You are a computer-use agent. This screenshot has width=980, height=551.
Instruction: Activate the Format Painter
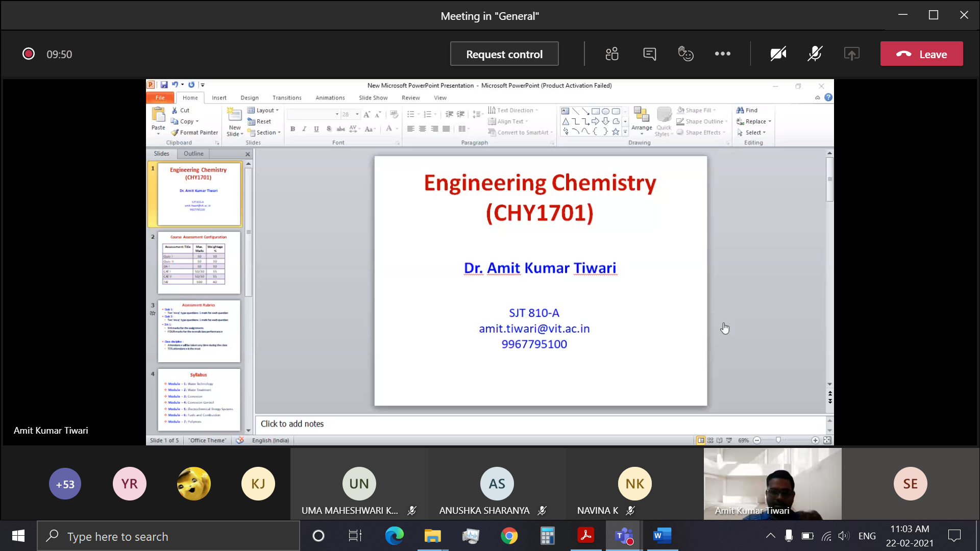pos(194,132)
